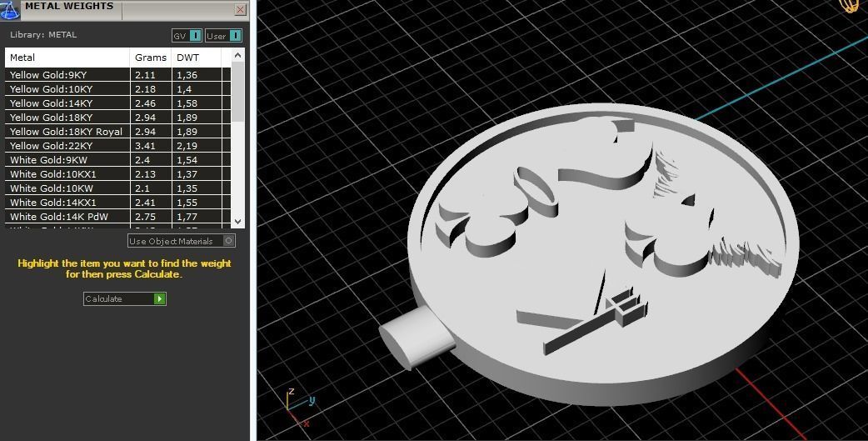Select the Yellow Gold:18KY Royal row

click(118, 132)
